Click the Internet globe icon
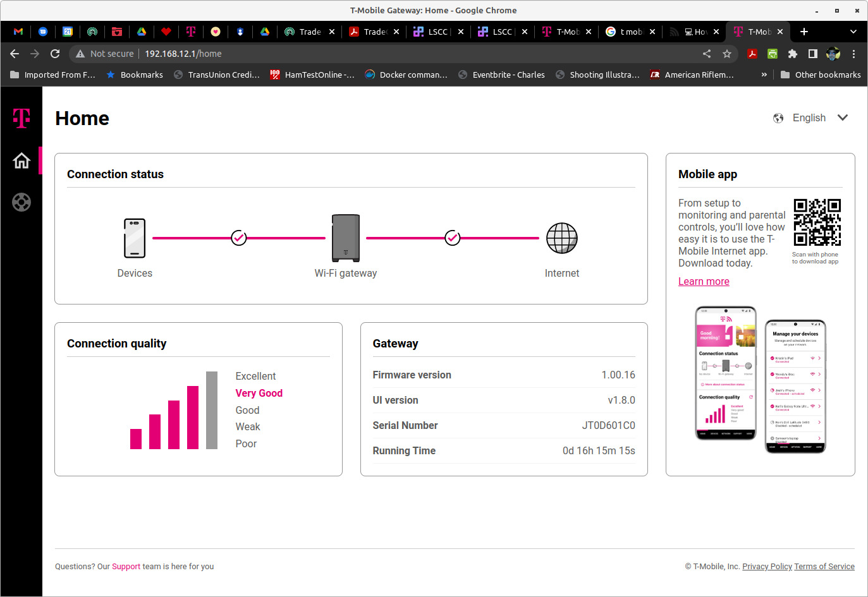868x597 pixels. pos(562,238)
